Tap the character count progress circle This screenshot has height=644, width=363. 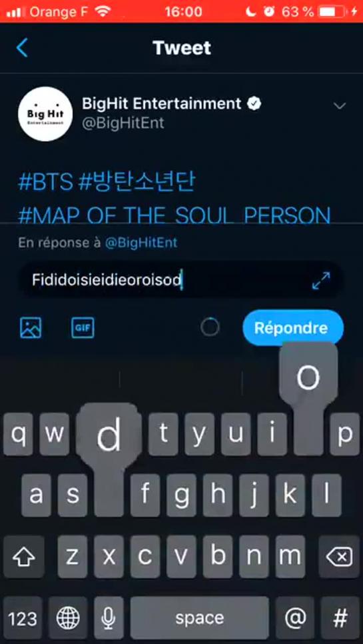click(210, 327)
